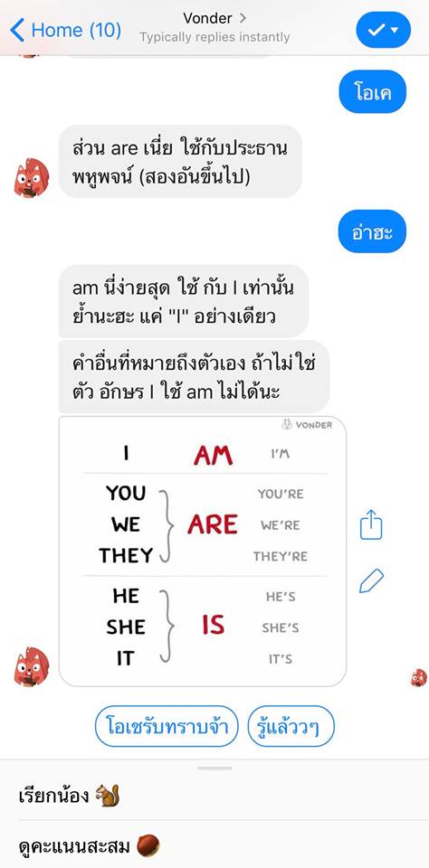This screenshot has height=868, width=429.
Task: Tap the squirrel emoji in เรียกน้อง row
Action: tap(107, 796)
